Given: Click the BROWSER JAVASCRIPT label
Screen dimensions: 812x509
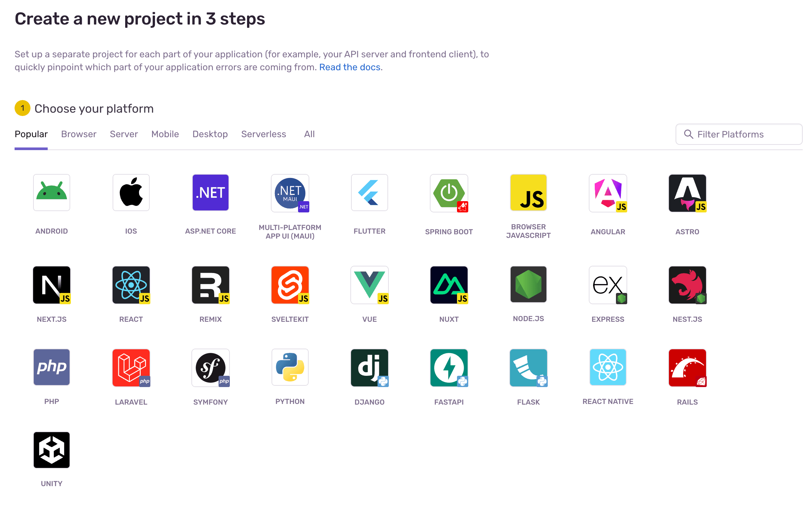Looking at the screenshot, I should click(528, 231).
